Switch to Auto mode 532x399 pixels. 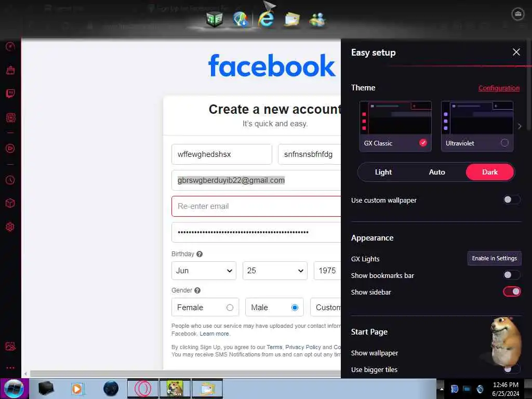coord(436,172)
